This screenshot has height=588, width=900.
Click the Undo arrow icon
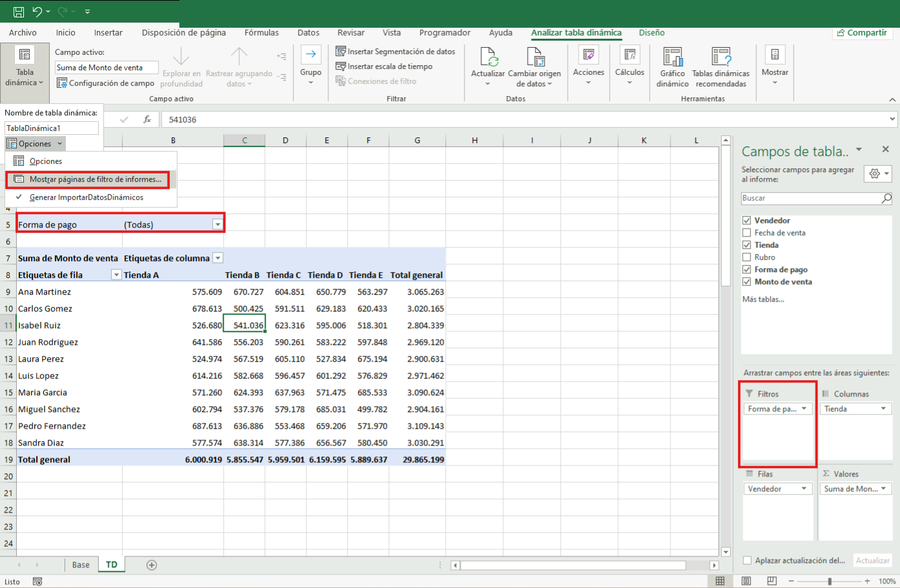[37, 12]
